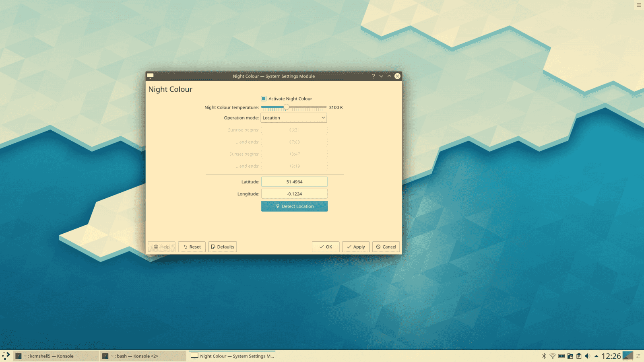
Task: Open the device notifier tray icon
Action: point(570,356)
